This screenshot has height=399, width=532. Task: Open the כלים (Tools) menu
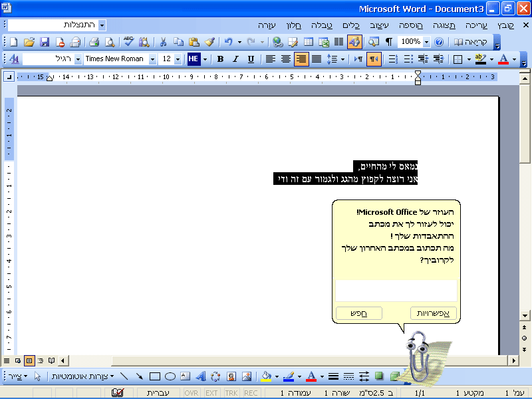[x=350, y=25]
